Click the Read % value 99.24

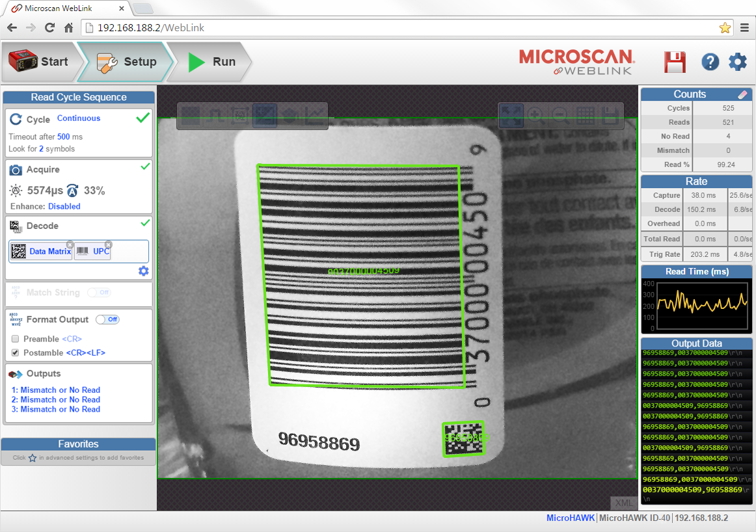(725, 165)
